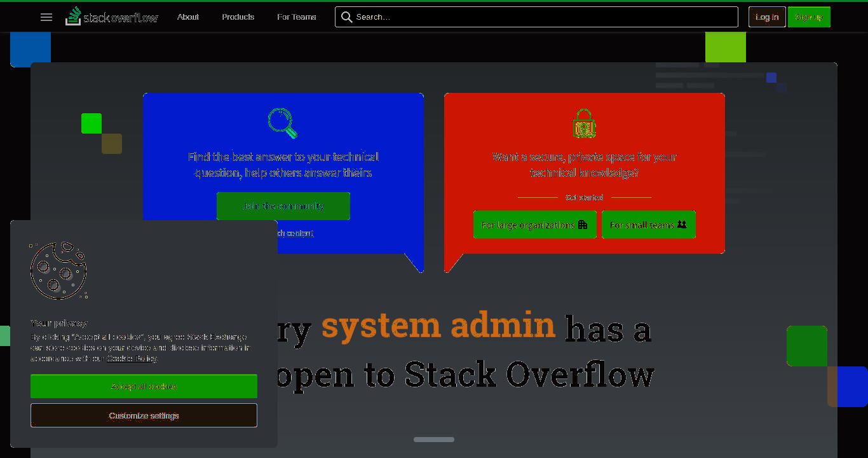Click the padlock icon in the red card
Viewport: 868px width, 458px height.
pos(584,123)
